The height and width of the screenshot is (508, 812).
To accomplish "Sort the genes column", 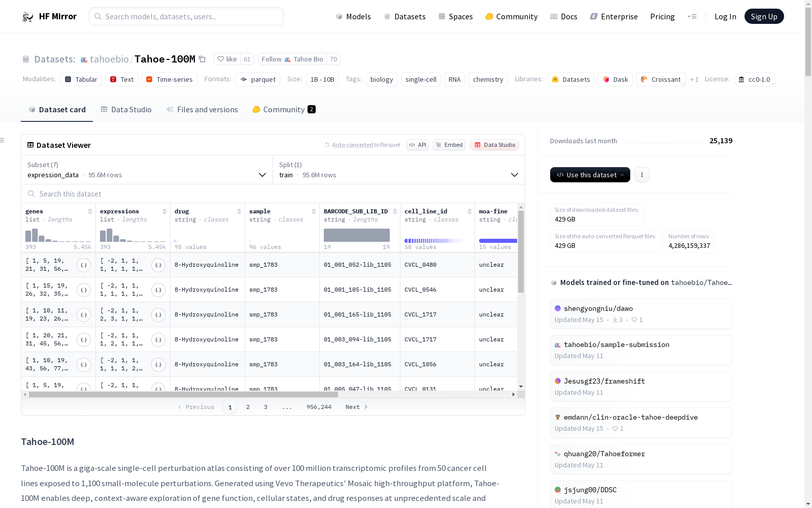I will tap(90, 211).
